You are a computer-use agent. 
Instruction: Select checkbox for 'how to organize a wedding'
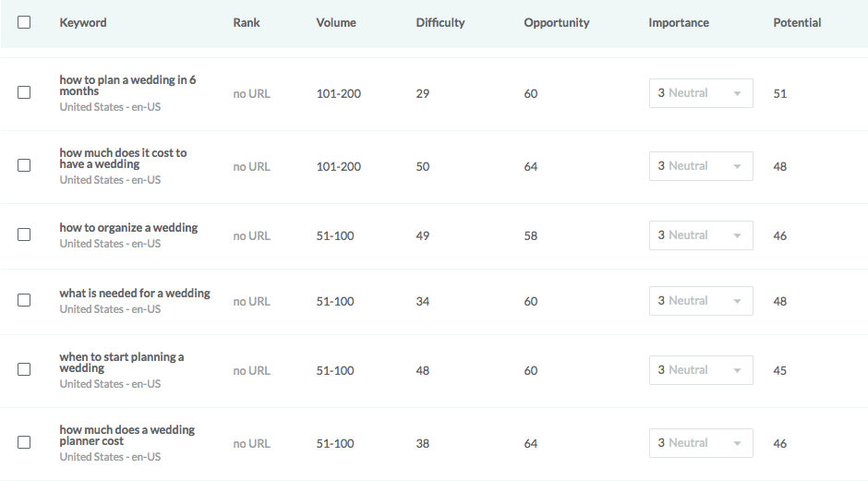click(x=24, y=234)
